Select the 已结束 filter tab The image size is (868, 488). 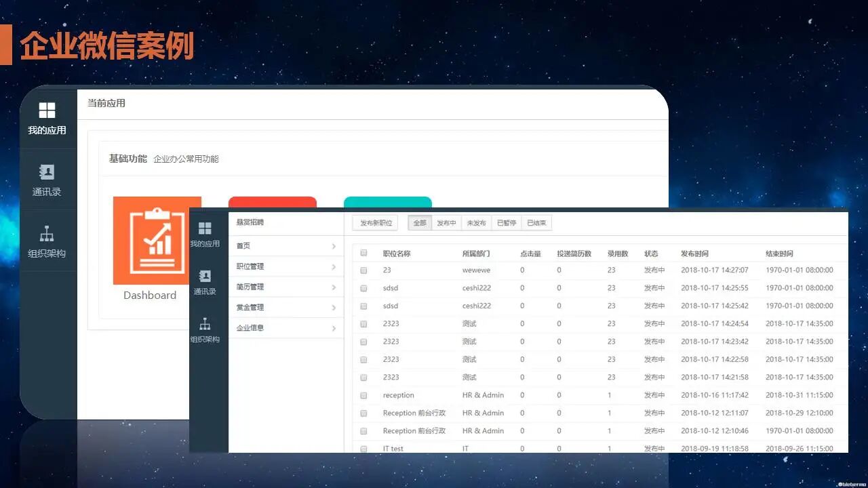[537, 222]
